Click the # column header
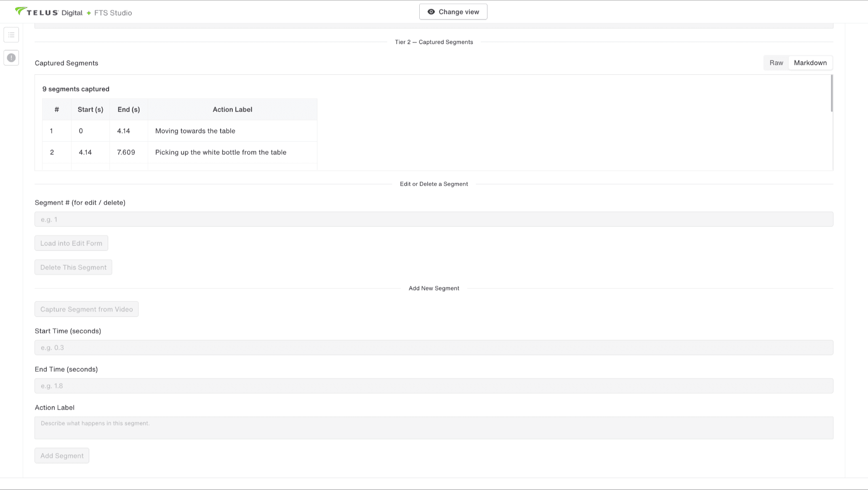 tap(57, 109)
